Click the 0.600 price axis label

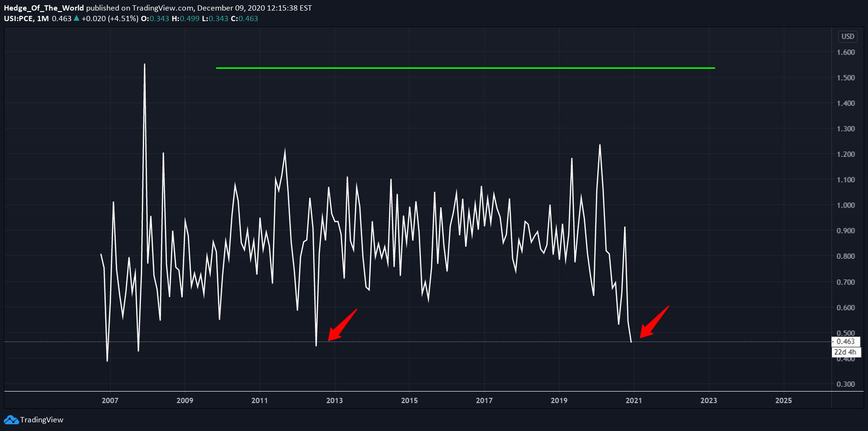click(x=846, y=307)
